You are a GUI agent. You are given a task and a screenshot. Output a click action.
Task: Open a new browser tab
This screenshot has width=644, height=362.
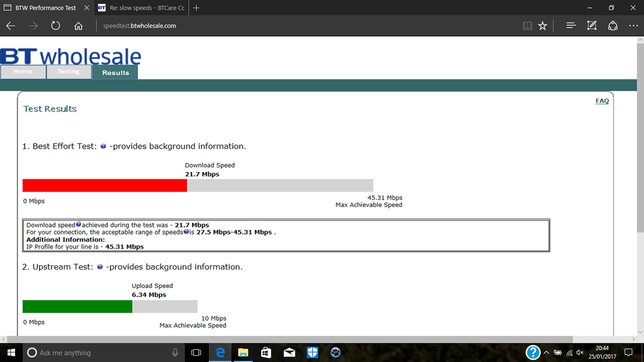[x=197, y=8]
